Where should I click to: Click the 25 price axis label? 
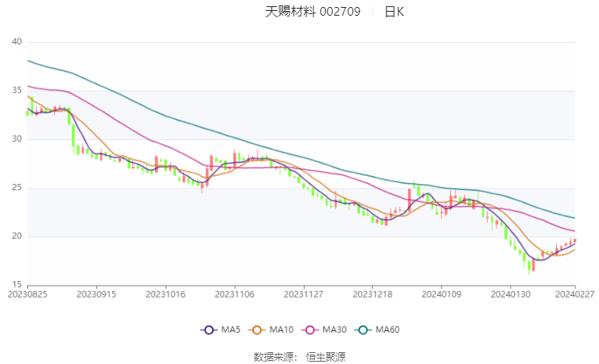coord(16,188)
